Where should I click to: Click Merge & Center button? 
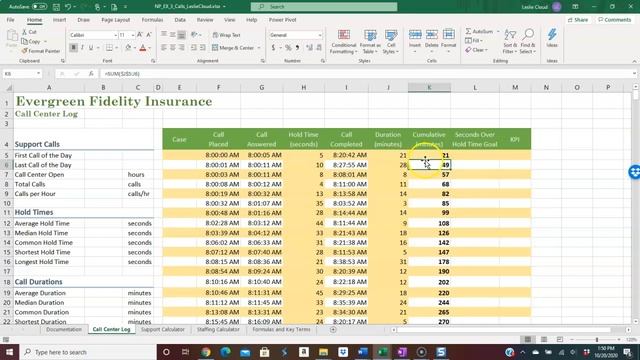233,48
